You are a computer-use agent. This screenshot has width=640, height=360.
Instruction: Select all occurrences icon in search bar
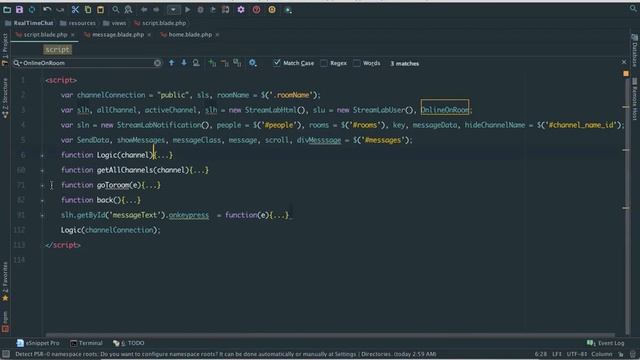pos(237,63)
